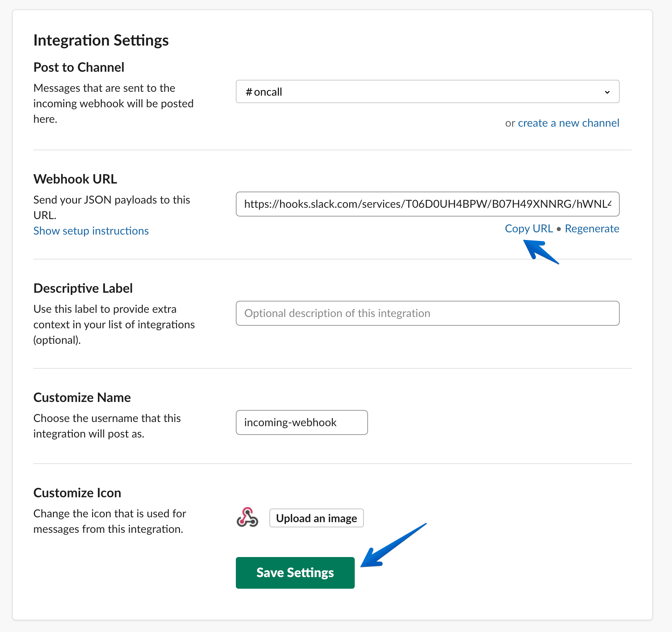Click the pink webhook integration icon
672x632 pixels.
(x=248, y=518)
